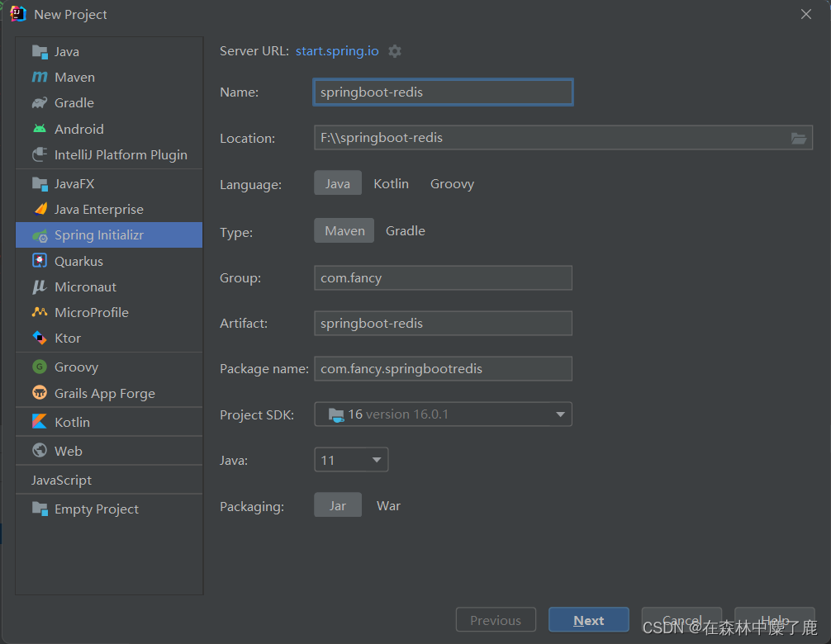831x644 pixels.
Task: Click the Java folder icon in sidebar
Action: pos(40,52)
